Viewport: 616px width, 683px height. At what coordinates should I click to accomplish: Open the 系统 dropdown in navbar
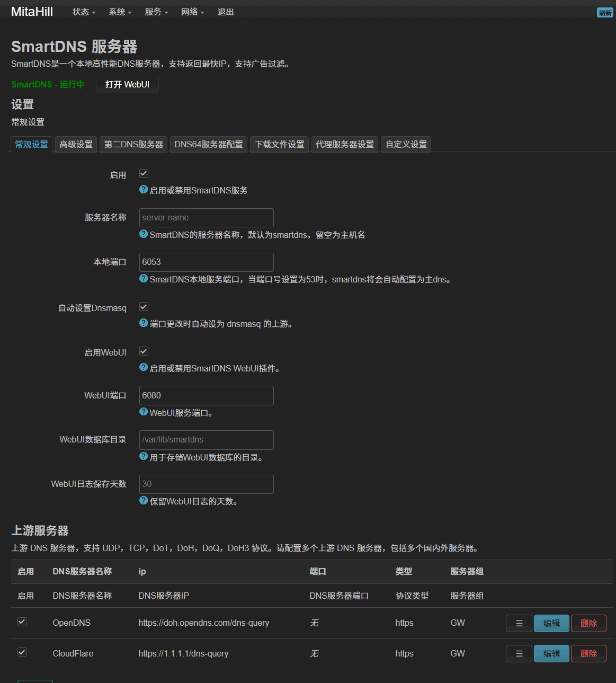[x=120, y=12]
